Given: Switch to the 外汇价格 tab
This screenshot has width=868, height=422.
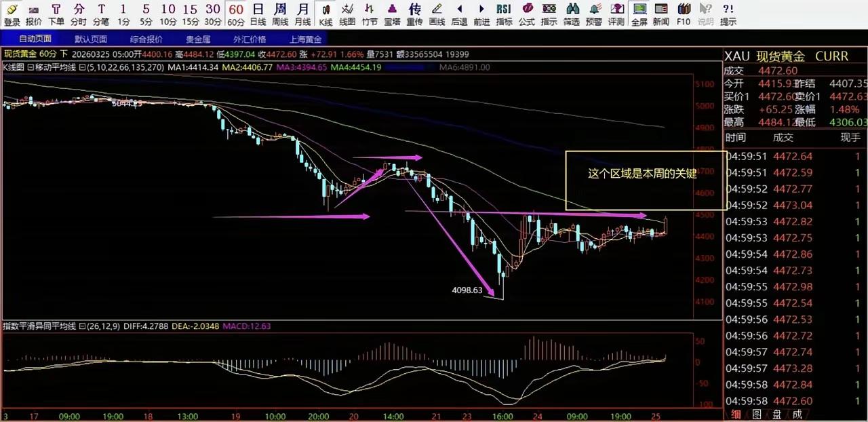Looking at the screenshot, I should (250, 39).
